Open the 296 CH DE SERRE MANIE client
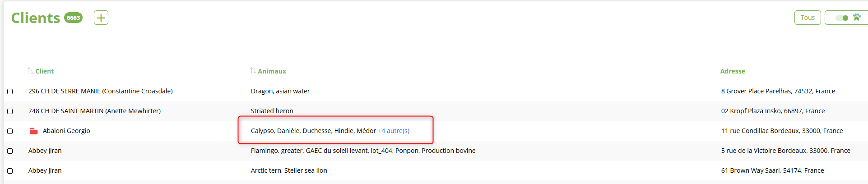The image size is (868, 184). point(100,91)
